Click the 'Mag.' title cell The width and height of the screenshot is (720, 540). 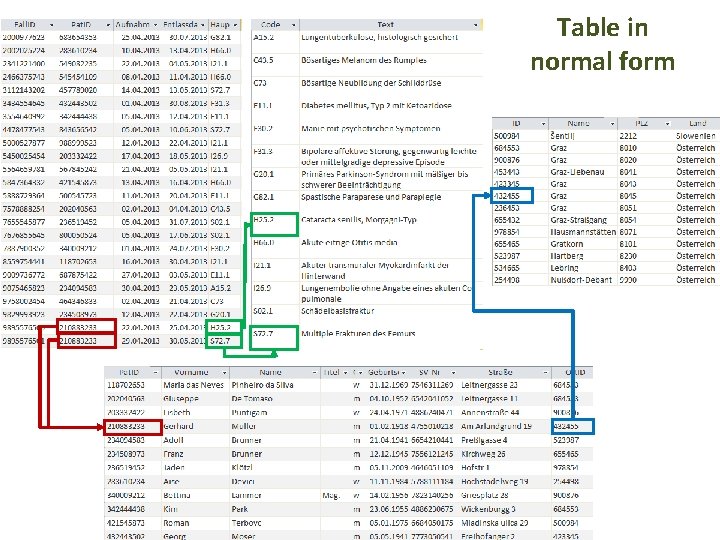point(331,495)
